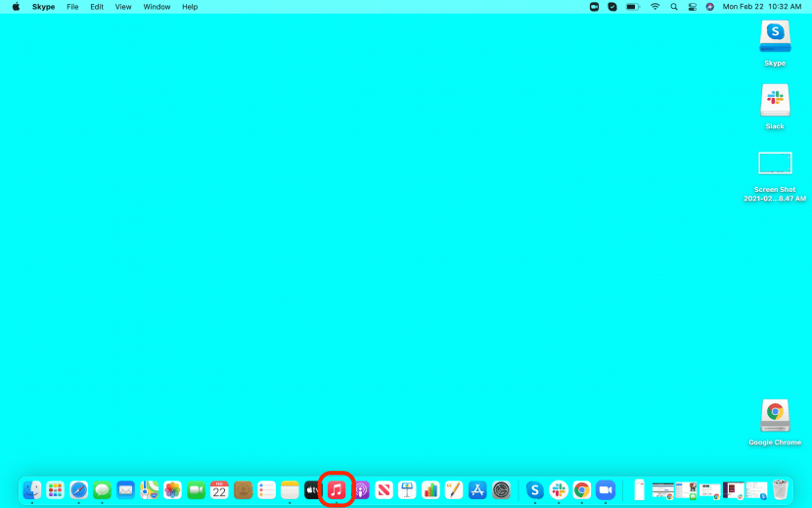Activate Siri from the menu bar
This screenshot has width=812, height=508.
point(710,7)
